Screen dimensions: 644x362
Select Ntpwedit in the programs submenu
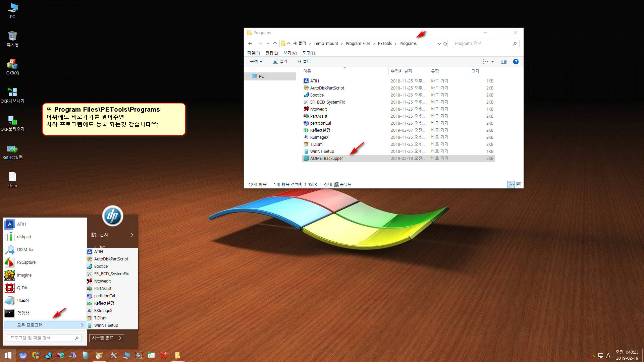tap(112, 281)
